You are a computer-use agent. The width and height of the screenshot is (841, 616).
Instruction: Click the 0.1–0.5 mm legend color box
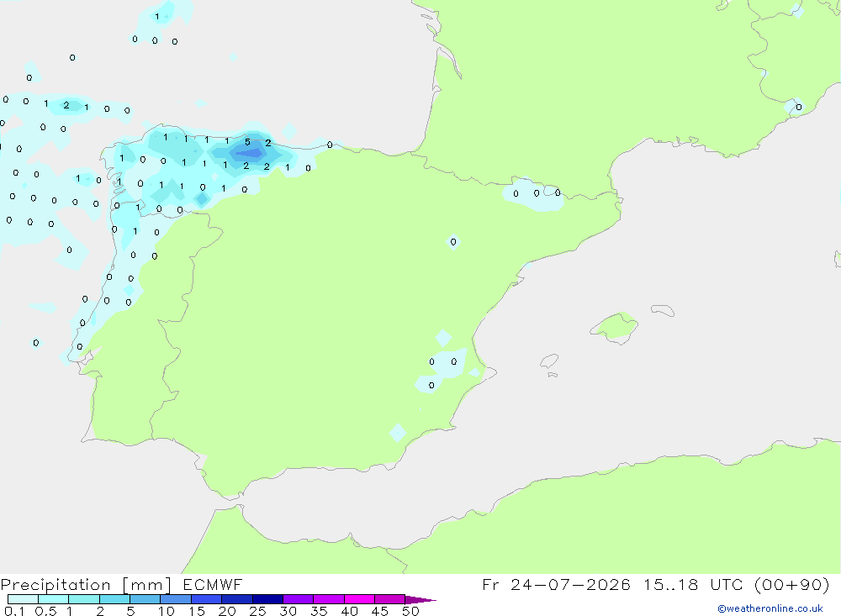[x=23, y=599]
